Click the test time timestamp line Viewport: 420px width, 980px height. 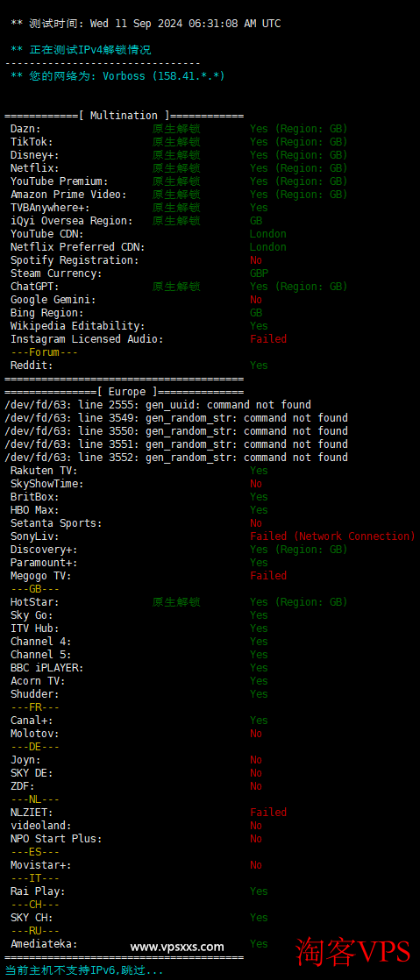(146, 24)
